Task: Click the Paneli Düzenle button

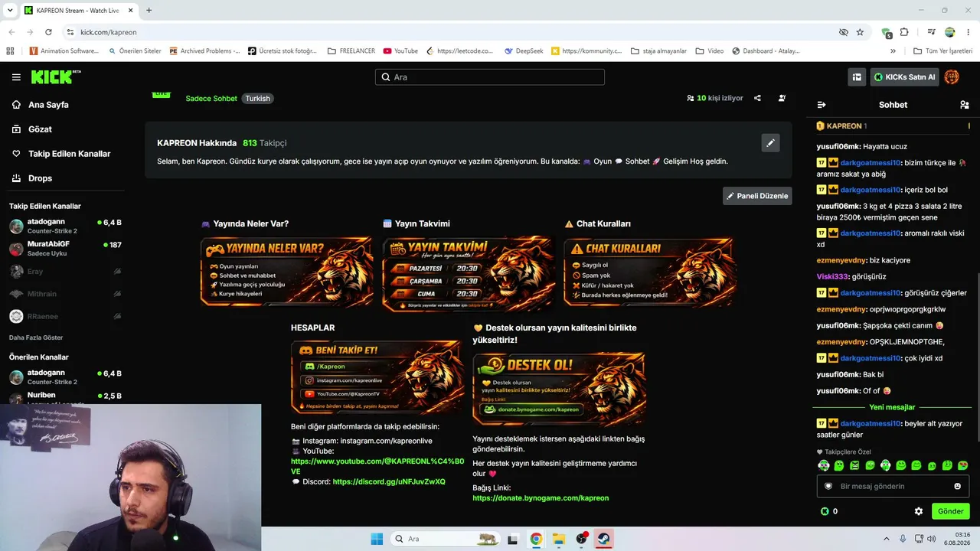Action: point(757,196)
